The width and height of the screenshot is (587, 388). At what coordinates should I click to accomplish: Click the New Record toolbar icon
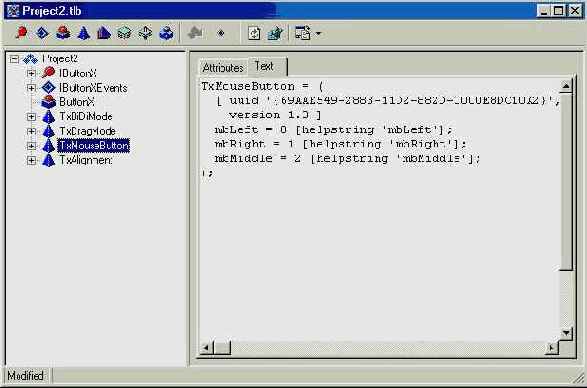click(124, 33)
